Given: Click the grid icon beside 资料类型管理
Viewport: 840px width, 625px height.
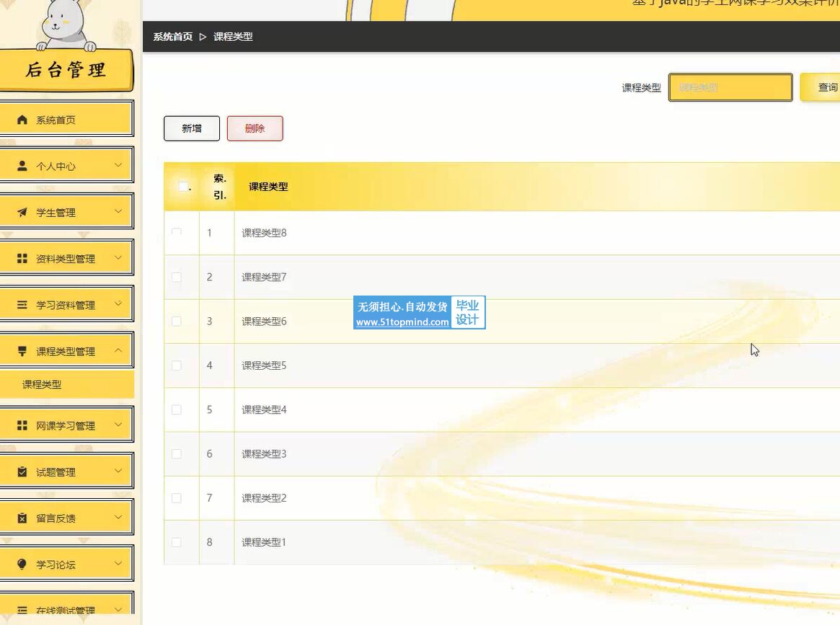Looking at the screenshot, I should coord(22,259).
